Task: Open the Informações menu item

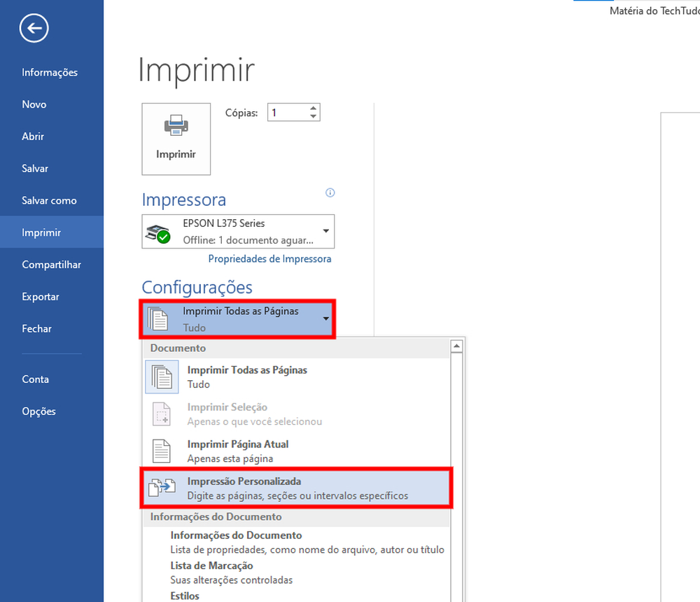Action: coord(50,72)
